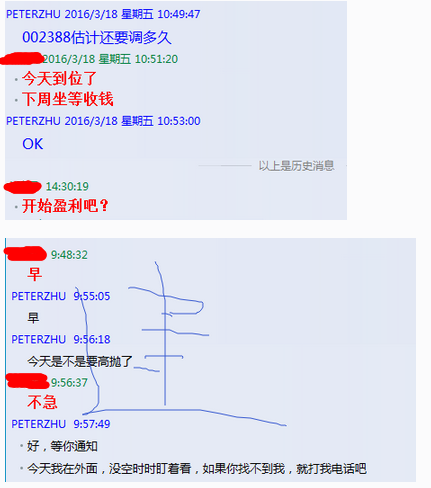
Task: Select the red message "今天到位了"
Action: pos(59,79)
